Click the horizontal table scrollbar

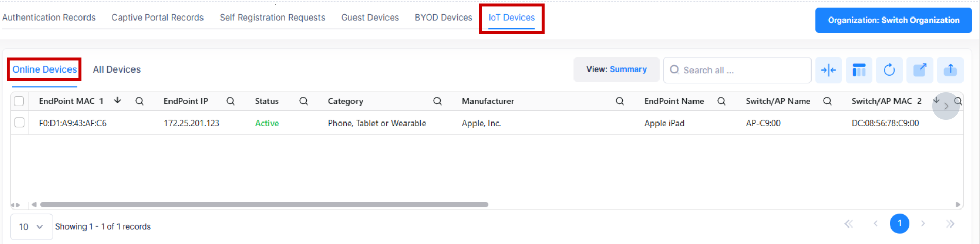[264, 205]
